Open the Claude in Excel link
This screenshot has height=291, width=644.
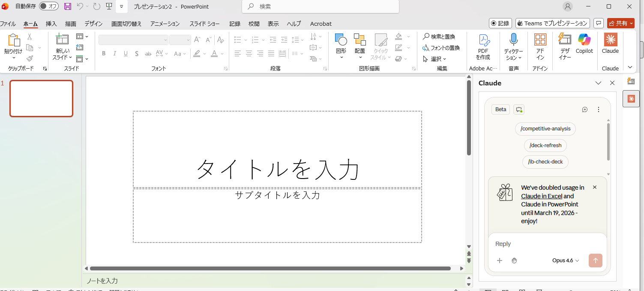click(541, 196)
